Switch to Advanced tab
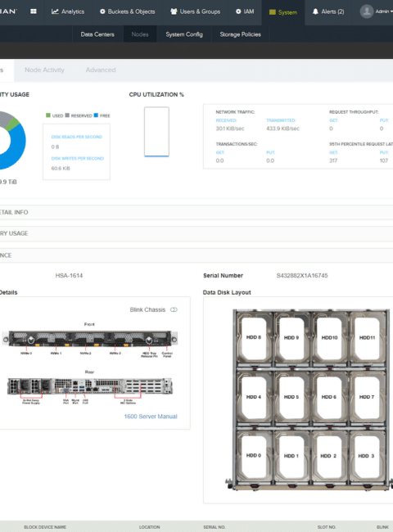This screenshot has height=532, width=393. 101,70
